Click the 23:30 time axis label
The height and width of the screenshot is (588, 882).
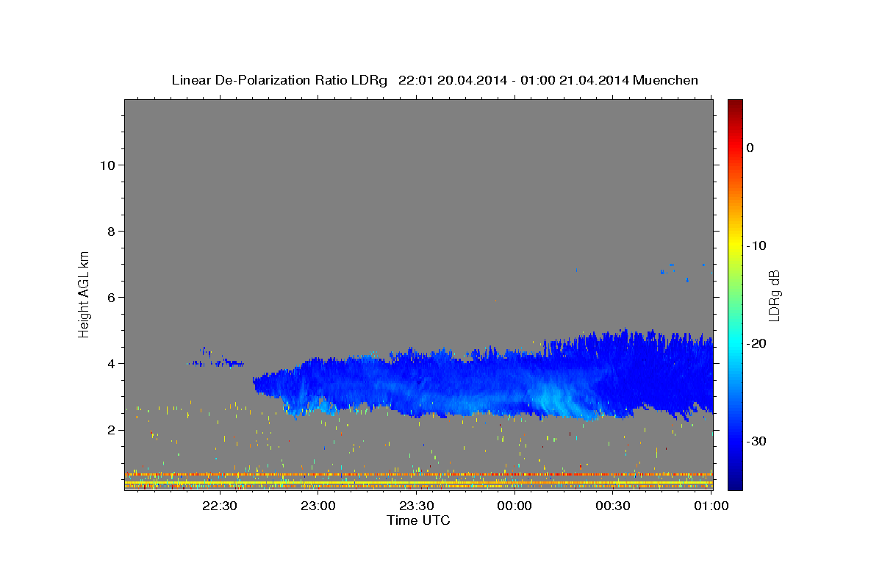coord(417,505)
